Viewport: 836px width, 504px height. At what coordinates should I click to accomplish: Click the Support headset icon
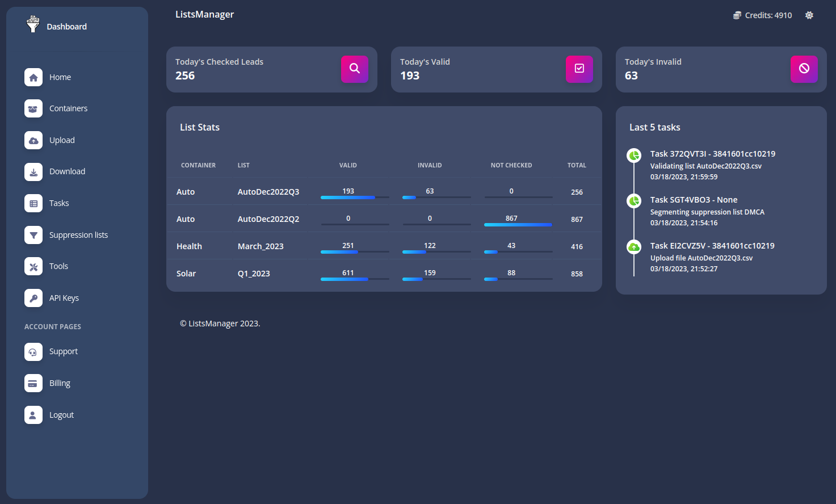pos(33,352)
